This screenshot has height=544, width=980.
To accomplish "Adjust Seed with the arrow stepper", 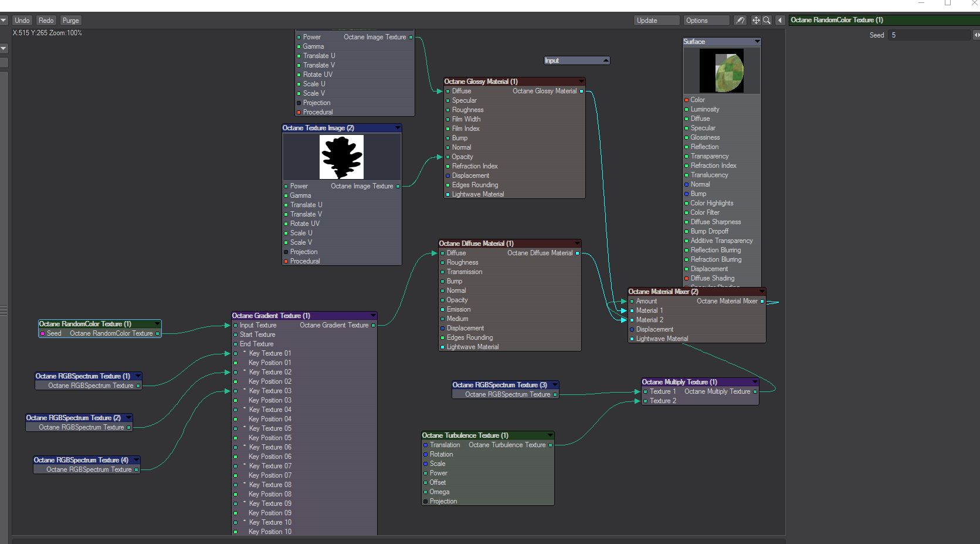I will click(976, 35).
